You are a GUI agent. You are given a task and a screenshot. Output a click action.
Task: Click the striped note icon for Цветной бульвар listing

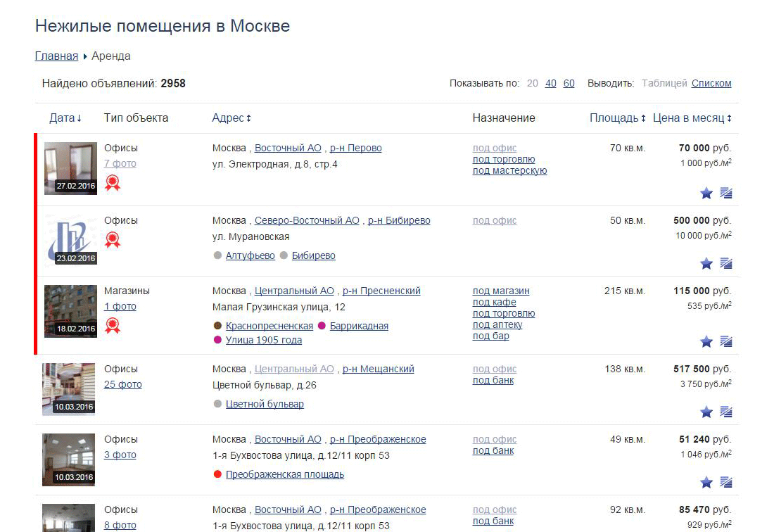point(726,412)
